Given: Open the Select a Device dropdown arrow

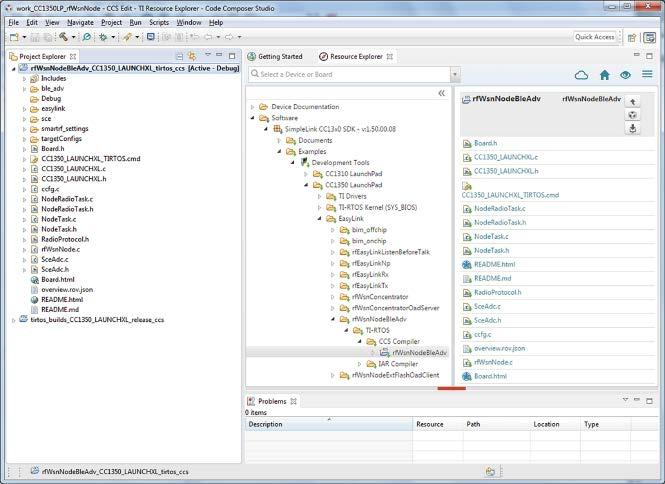Looking at the screenshot, I should click(455, 75).
